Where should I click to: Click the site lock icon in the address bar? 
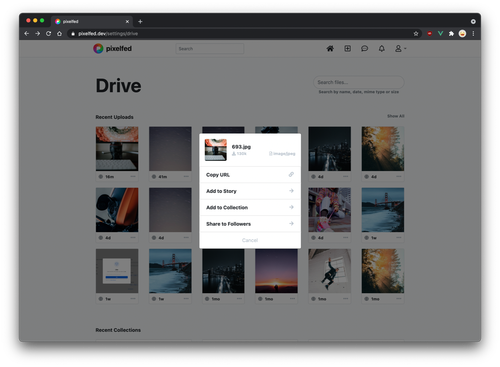[x=73, y=34]
